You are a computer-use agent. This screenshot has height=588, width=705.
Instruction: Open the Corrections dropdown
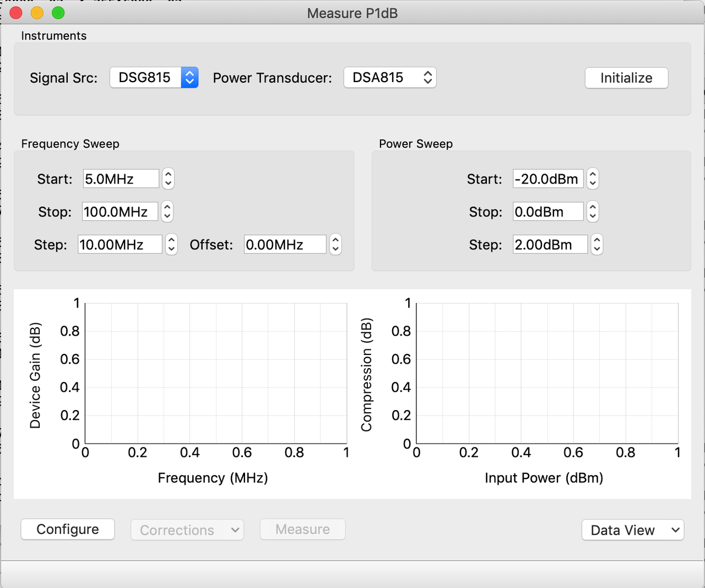[187, 530]
